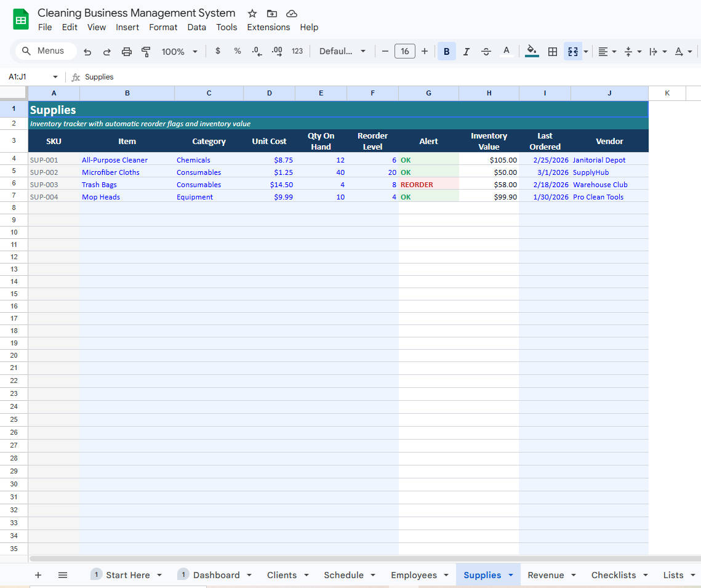Image resolution: width=701 pixels, height=588 pixels.
Task: Click the move to folder icon
Action: [272, 14]
